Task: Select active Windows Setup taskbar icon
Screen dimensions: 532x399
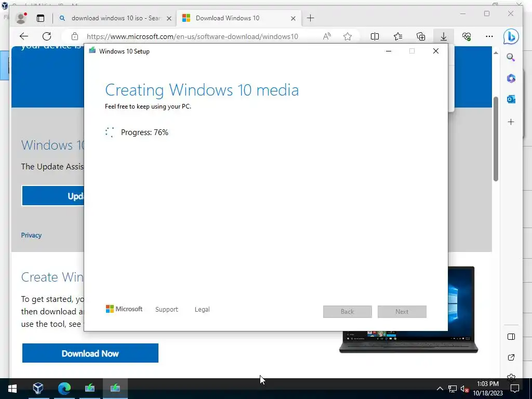Action: coord(115,389)
